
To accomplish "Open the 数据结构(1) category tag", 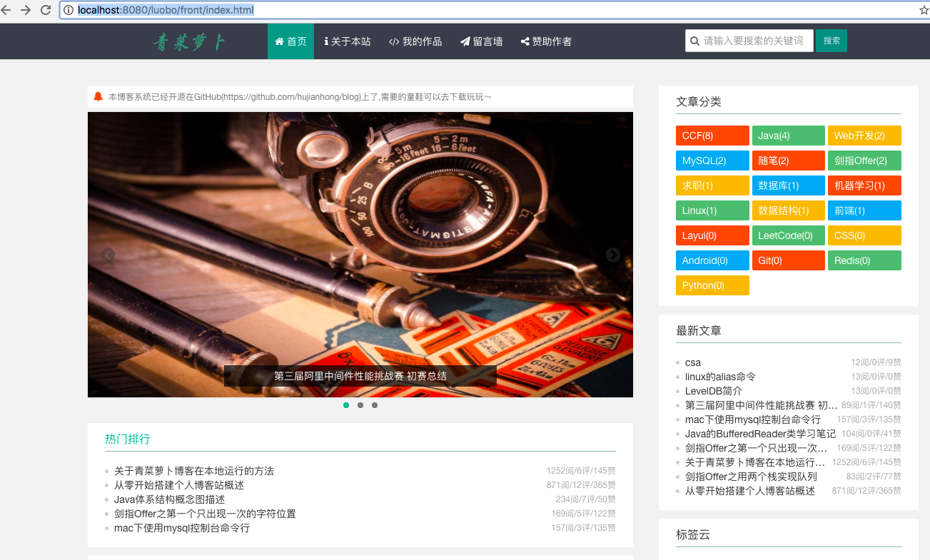I will coord(789,210).
